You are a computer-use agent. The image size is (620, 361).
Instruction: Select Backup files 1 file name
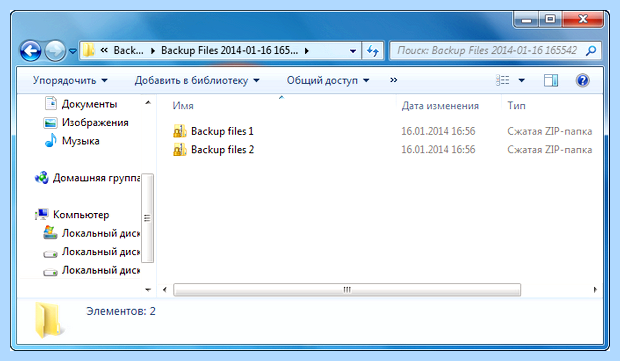tap(222, 131)
